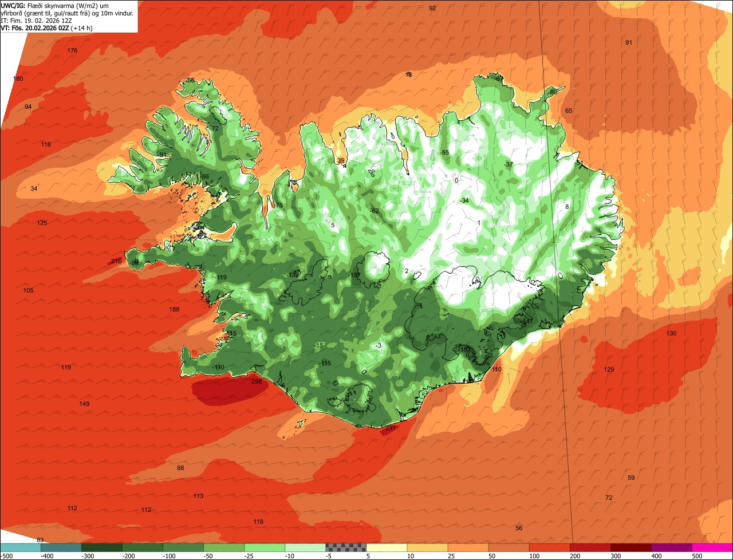This screenshot has width=733, height=560.
Task: Pick the dark green -200 to -100 legend swatch
Action: (142, 547)
